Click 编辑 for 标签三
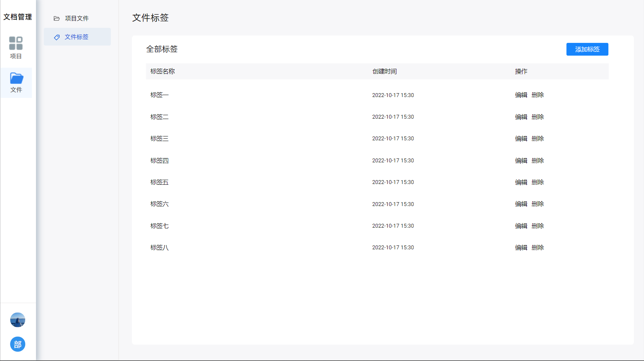Image resolution: width=644 pixels, height=361 pixels. coord(521,139)
